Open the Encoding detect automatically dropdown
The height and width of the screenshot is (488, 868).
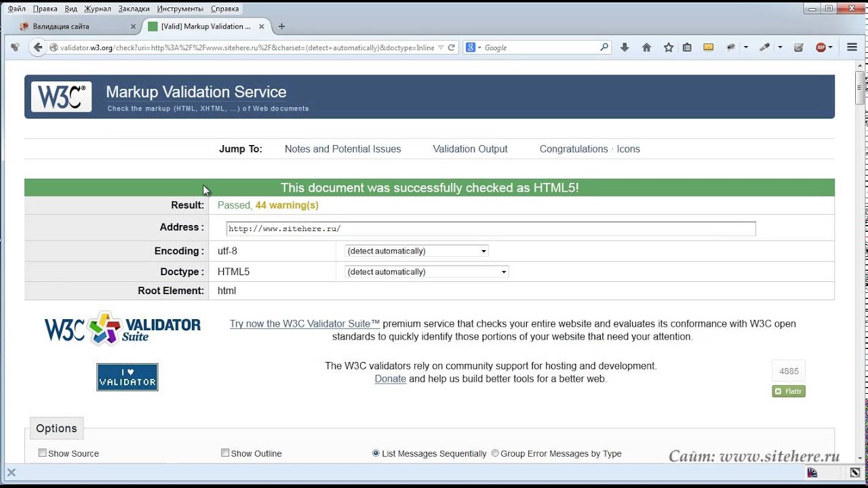tap(416, 251)
